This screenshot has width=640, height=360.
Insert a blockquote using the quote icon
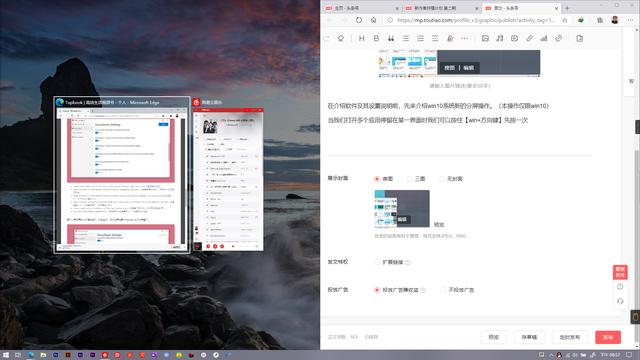pos(391,38)
